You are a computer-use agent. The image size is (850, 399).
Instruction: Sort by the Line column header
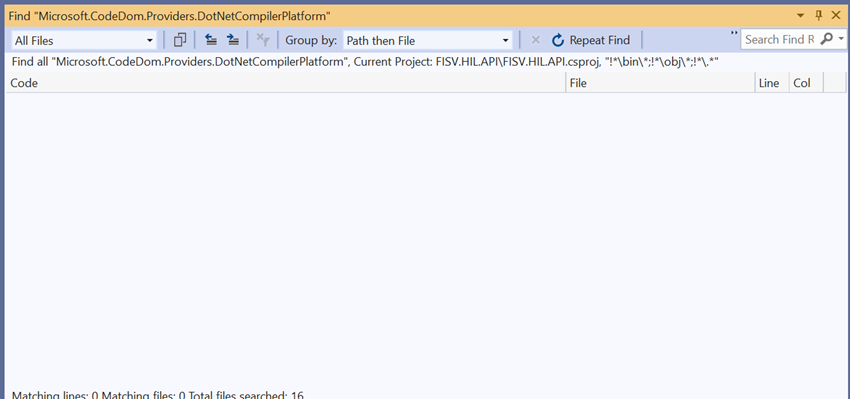(772, 83)
